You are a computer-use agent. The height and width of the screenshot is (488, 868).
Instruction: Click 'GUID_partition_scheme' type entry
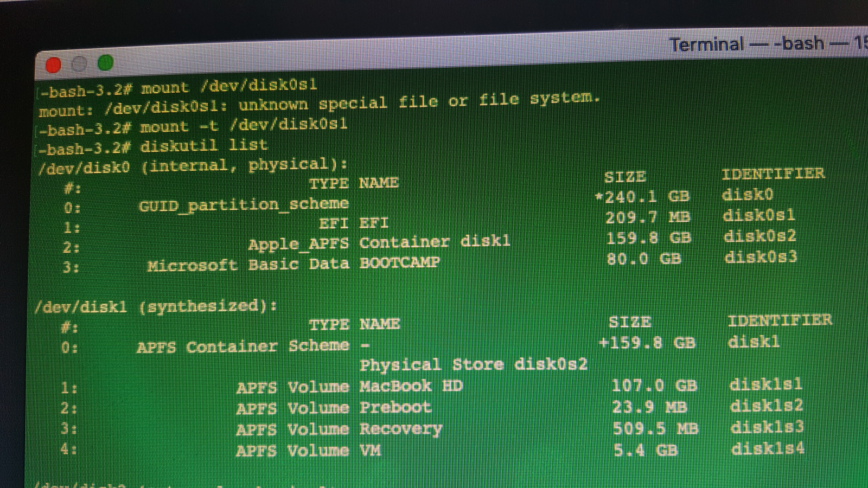click(244, 205)
